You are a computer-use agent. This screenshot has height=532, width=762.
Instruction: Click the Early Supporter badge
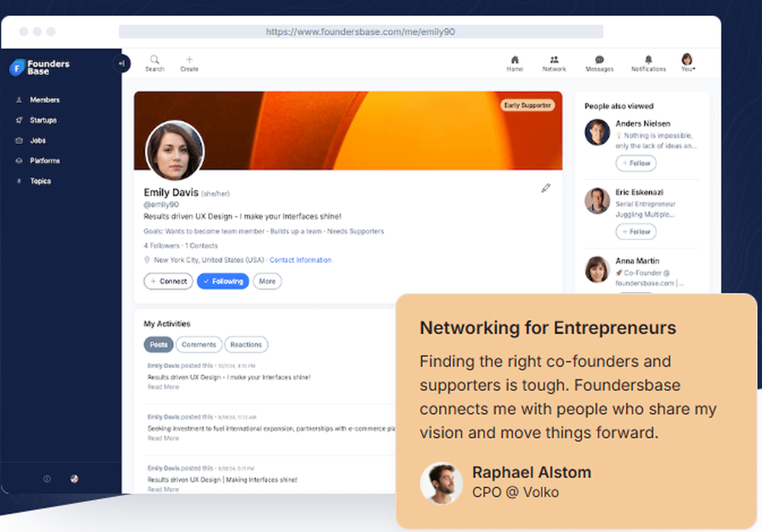pyautogui.click(x=527, y=105)
